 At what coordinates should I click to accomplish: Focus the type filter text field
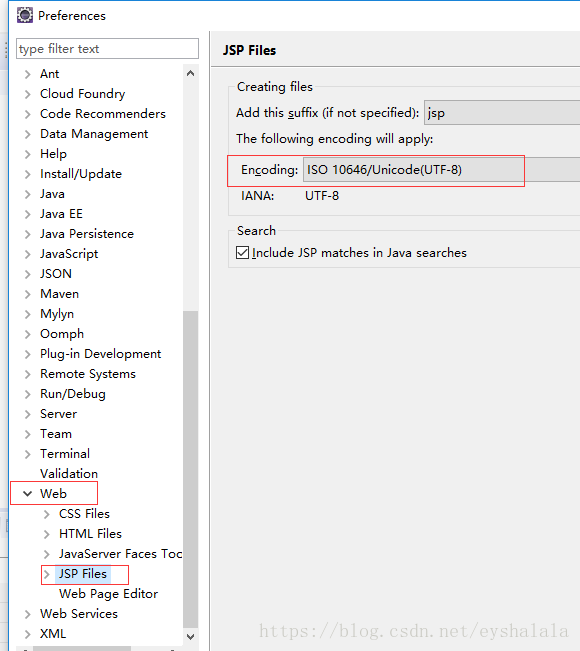point(107,49)
